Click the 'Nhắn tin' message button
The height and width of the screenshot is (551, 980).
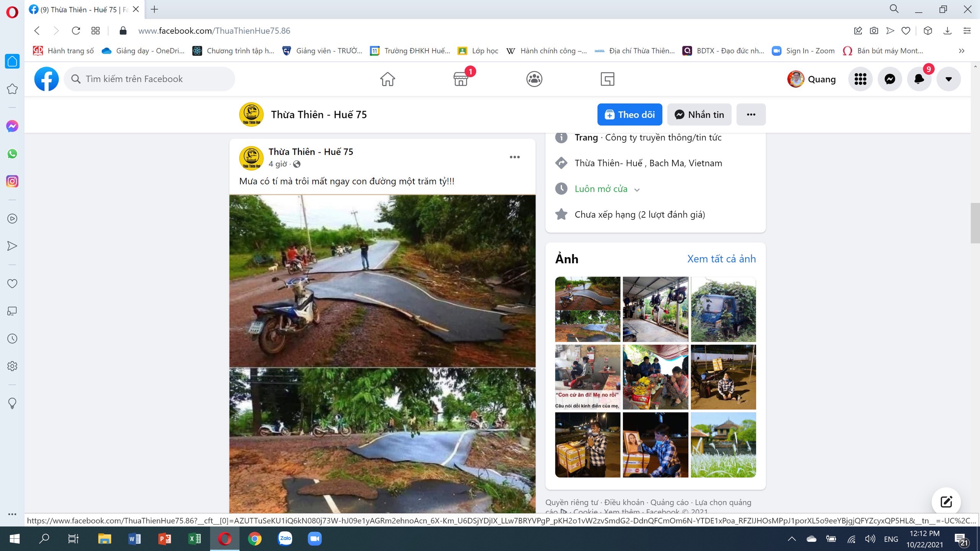coord(699,114)
